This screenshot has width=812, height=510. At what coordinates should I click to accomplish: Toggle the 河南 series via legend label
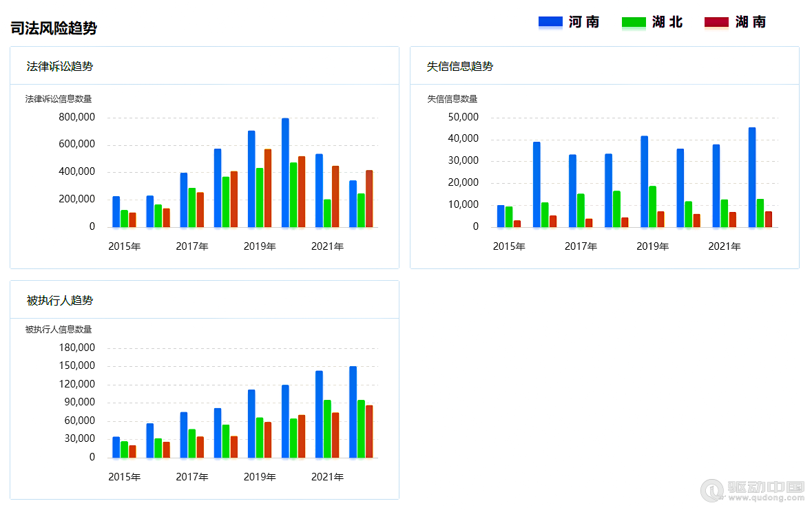pyautogui.click(x=584, y=22)
